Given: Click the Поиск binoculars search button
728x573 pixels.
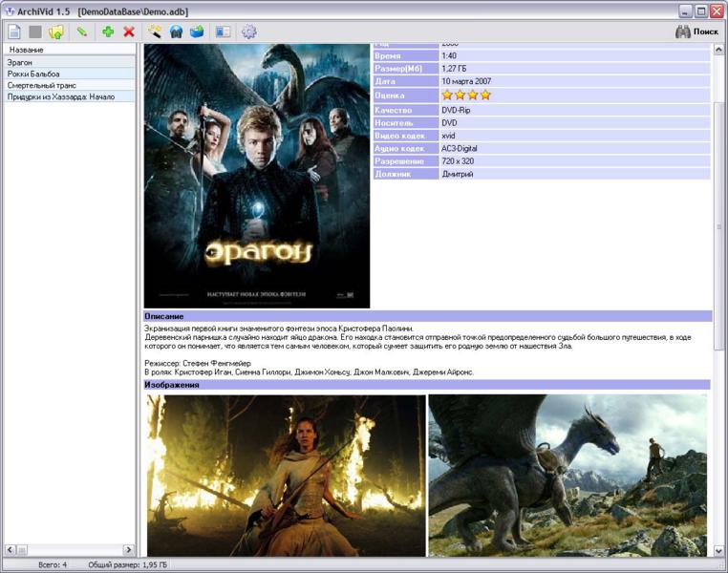Looking at the screenshot, I should point(696,32).
